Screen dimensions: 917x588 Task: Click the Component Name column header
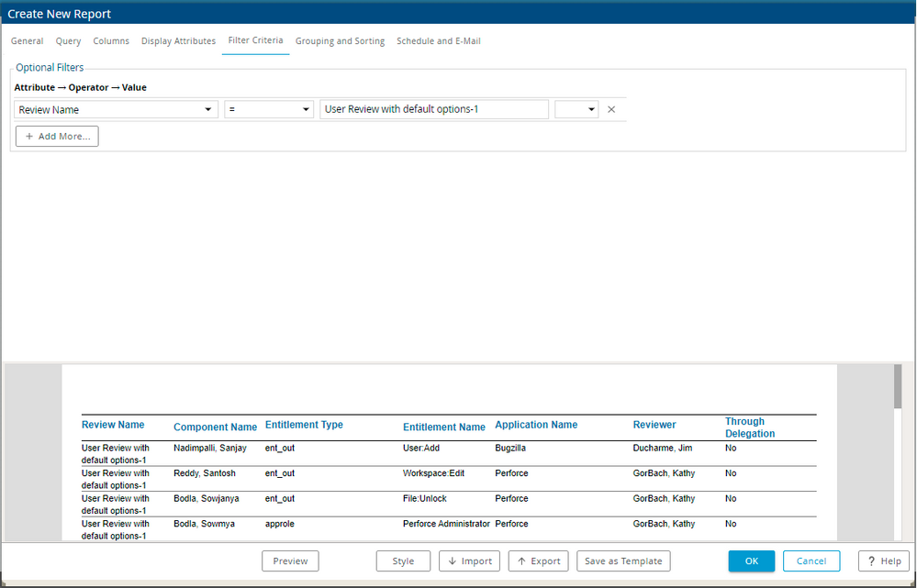(215, 427)
